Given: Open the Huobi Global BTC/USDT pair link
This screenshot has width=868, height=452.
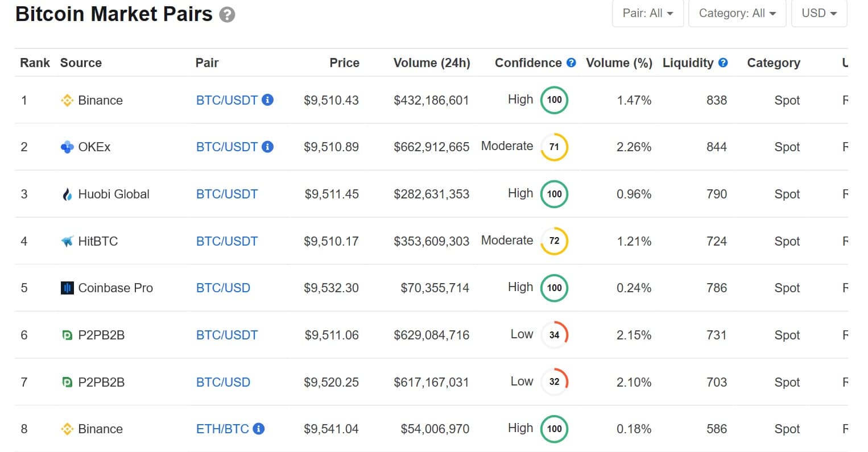Looking at the screenshot, I should click(227, 194).
